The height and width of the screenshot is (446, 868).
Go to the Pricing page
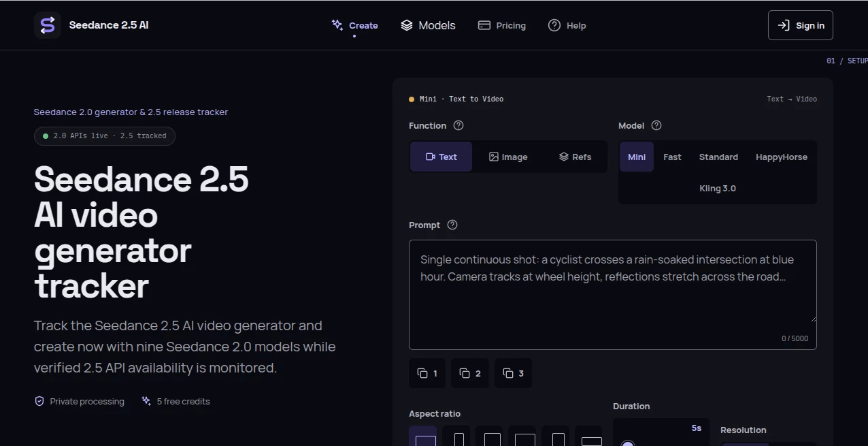coord(502,25)
